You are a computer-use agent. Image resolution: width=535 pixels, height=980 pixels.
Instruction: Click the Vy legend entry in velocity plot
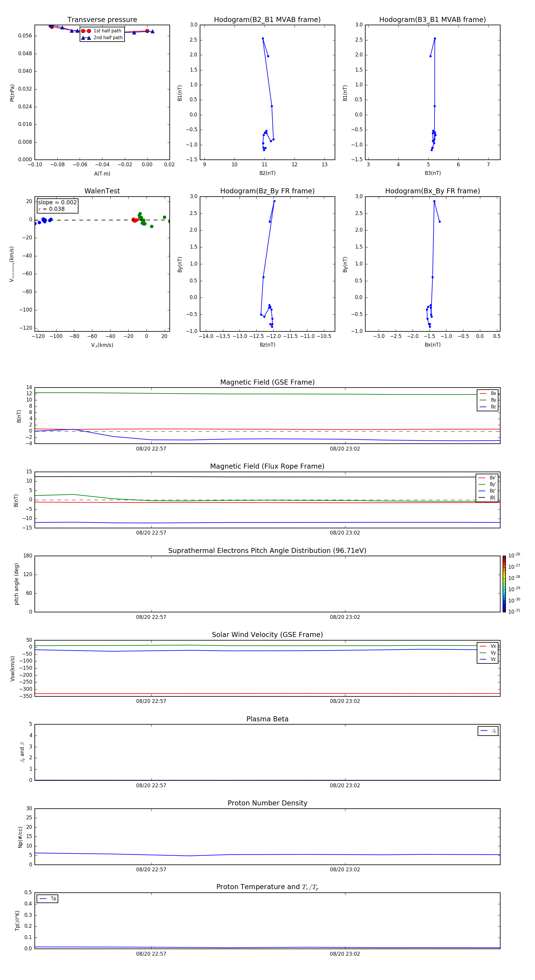488,652
